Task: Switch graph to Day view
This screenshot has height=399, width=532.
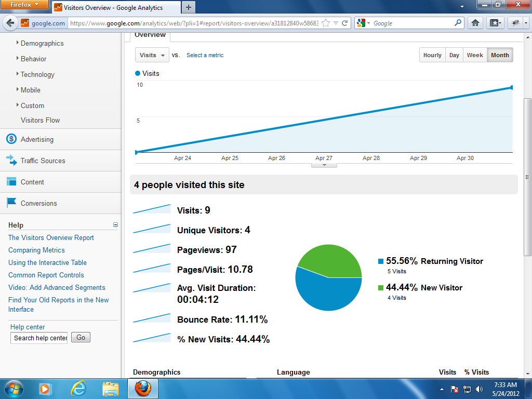Action: [x=454, y=55]
